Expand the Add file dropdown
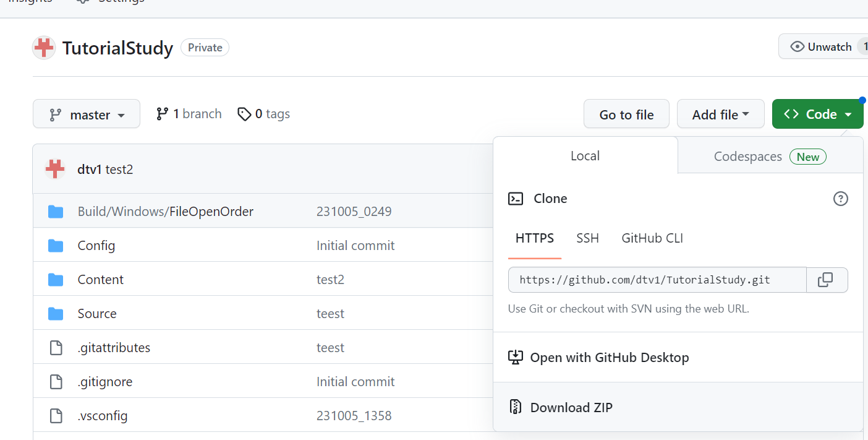Viewport: 868px width, 440px height. coord(721,114)
